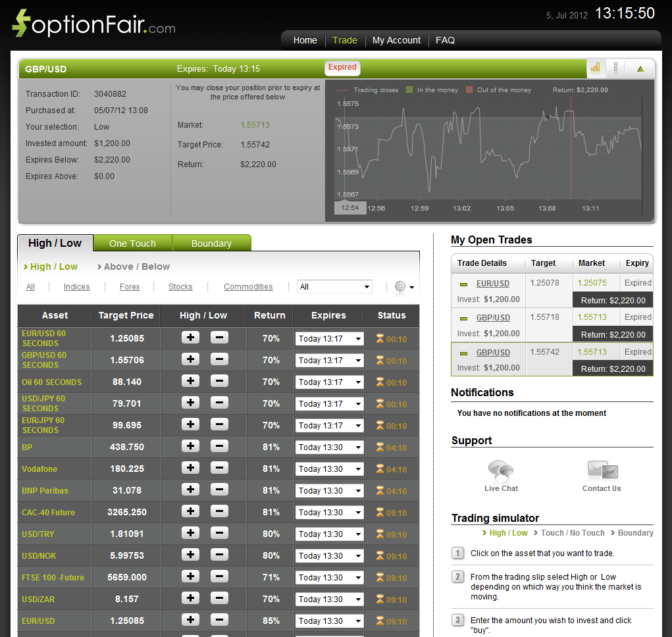Image resolution: width=672 pixels, height=637 pixels.
Task: Open the chart view icon for GBP/USD
Action: 595,68
